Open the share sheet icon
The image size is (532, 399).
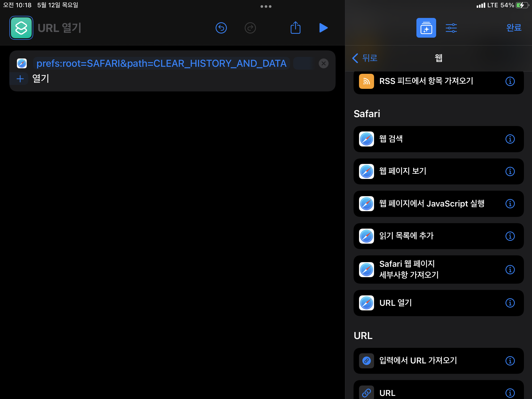click(x=295, y=28)
